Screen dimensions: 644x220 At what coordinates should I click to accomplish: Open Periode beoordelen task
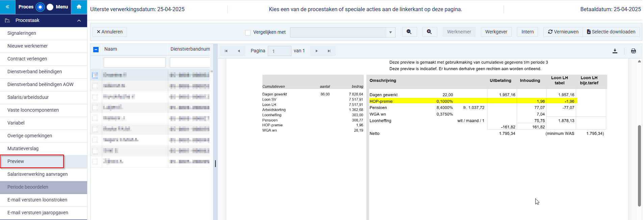tap(44, 187)
